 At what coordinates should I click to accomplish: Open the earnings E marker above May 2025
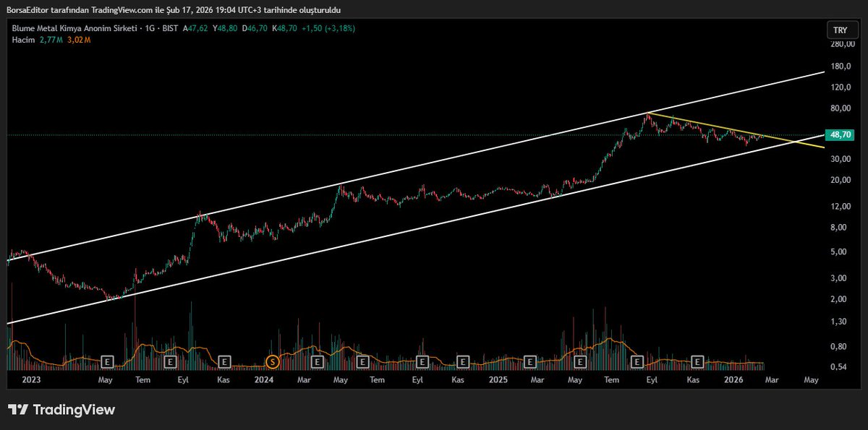(x=579, y=361)
